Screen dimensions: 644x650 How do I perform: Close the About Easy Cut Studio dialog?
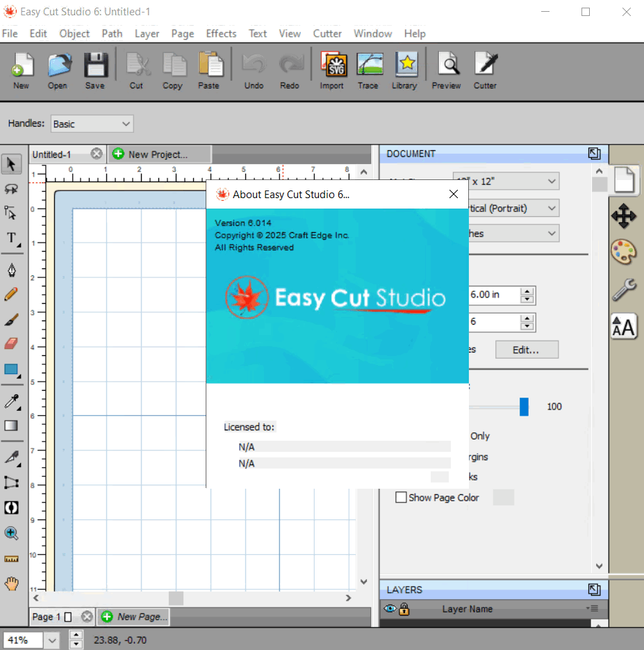[453, 194]
